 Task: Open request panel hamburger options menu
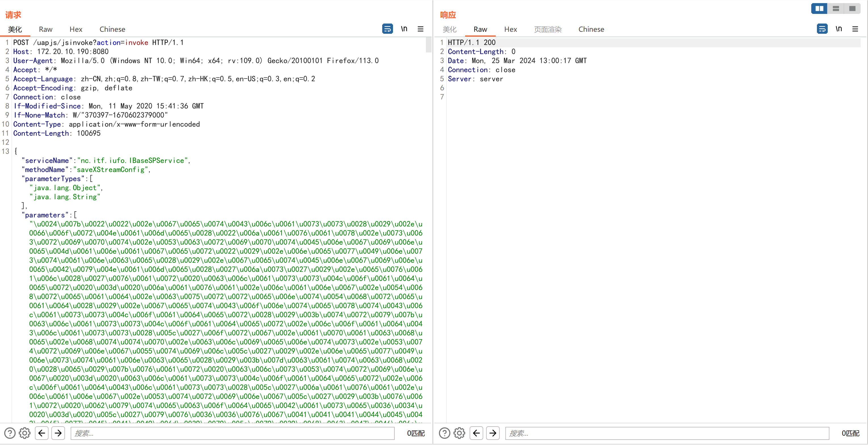point(420,29)
